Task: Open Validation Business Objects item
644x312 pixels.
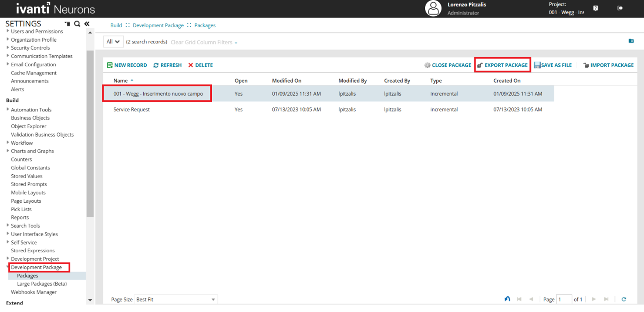Action: click(42, 135)
